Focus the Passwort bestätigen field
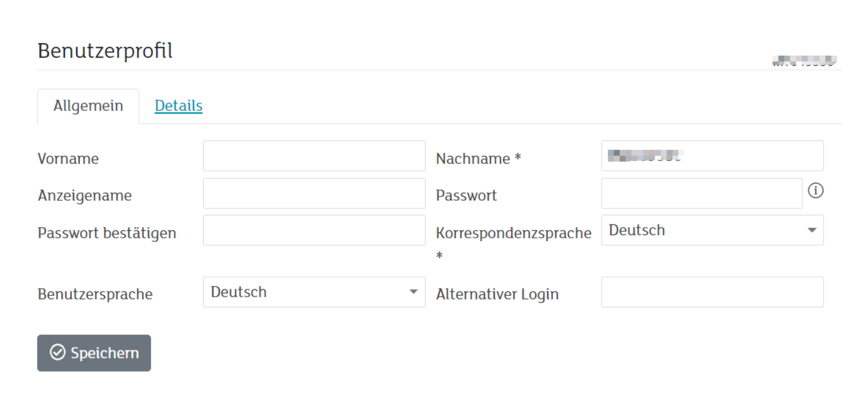Viewport: 868px width, 400px height. (x=314, y=230)
